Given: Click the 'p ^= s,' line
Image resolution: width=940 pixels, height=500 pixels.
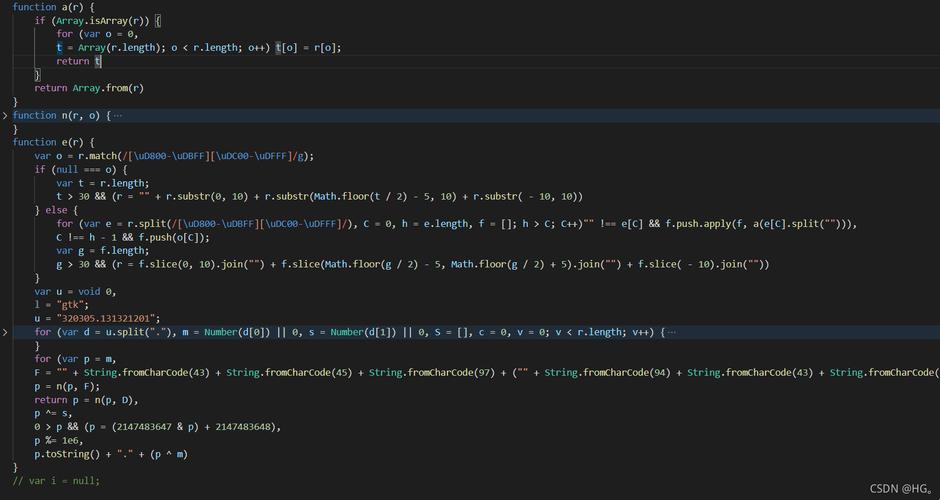Looking at the screenshot, I should pos(53,414).
